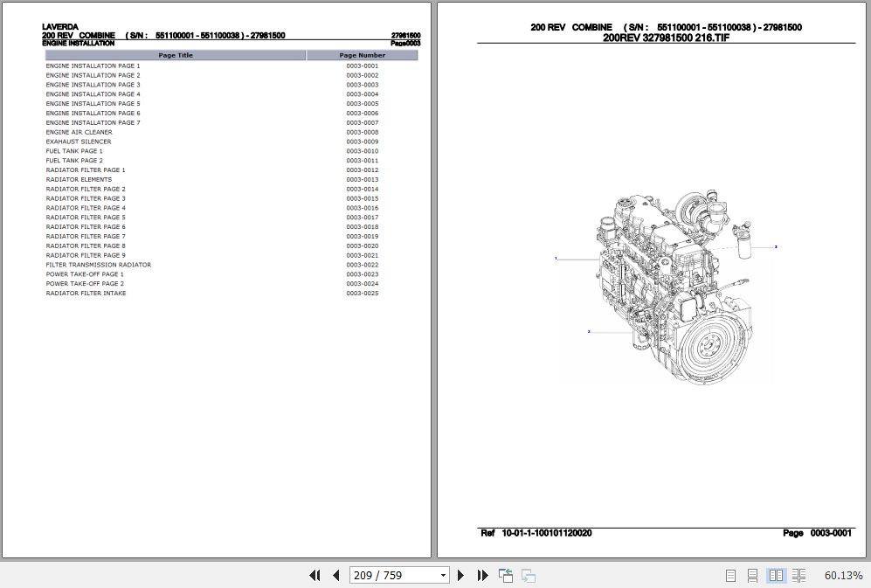Click the Page Title column header
Viewport: 871px width, 588px height.
[x=175, y=55]
